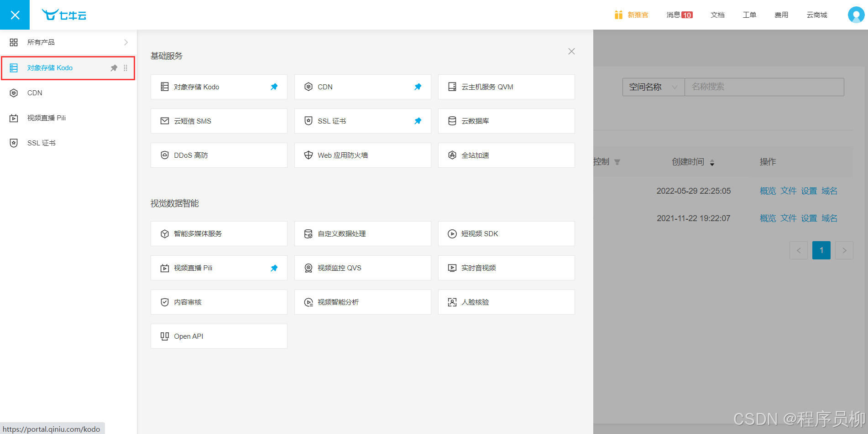Open the gift icon for new promotions
Screen dimensions: 868x434
point(618,15)
